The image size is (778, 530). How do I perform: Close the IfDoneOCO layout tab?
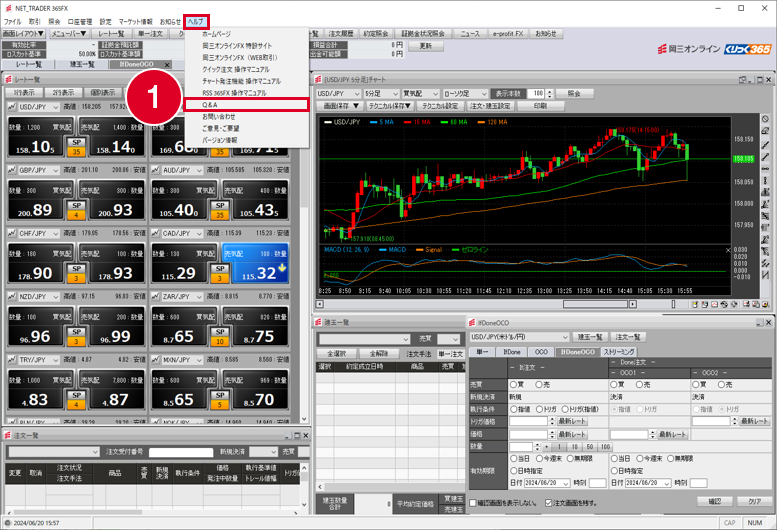pyautogui.click(x=167, y=65)
